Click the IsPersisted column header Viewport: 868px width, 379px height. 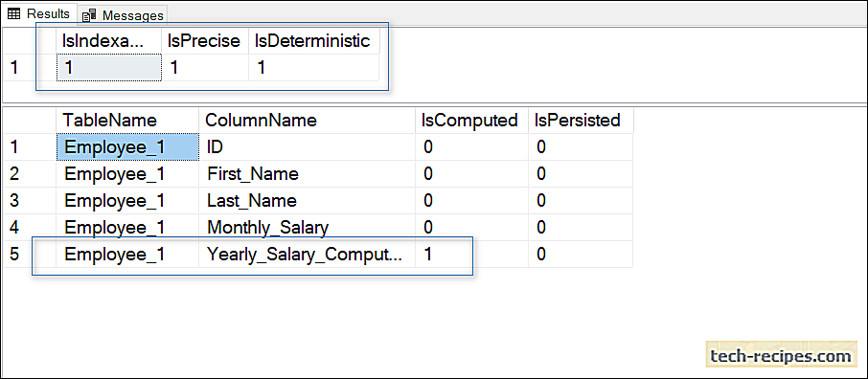coord(581,120)
